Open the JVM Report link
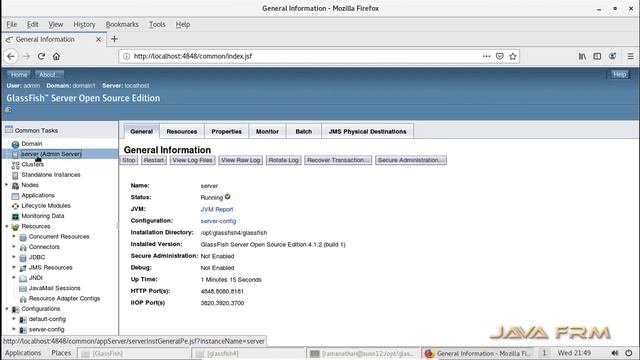 (217, 209)
